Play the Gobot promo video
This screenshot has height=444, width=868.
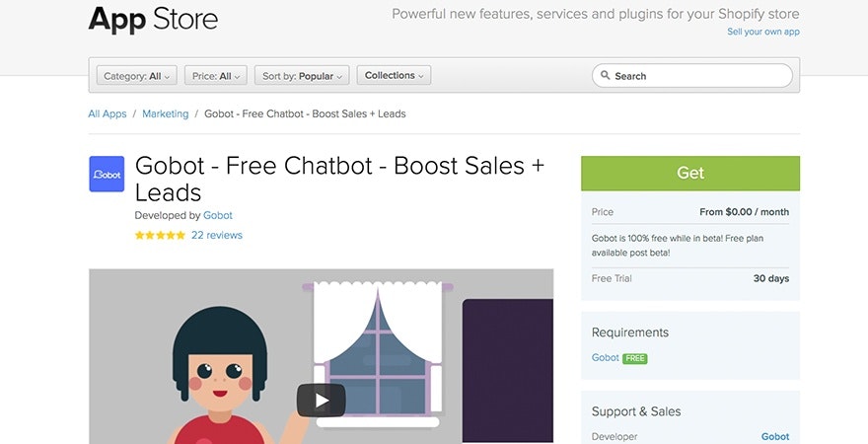[x=322, y=401]
